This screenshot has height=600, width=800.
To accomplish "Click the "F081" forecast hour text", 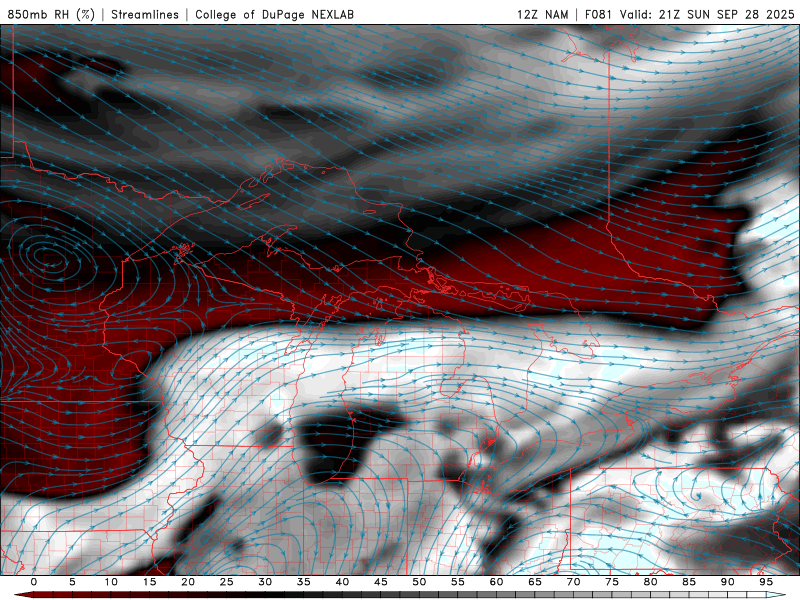I will [x=599, y=14].
